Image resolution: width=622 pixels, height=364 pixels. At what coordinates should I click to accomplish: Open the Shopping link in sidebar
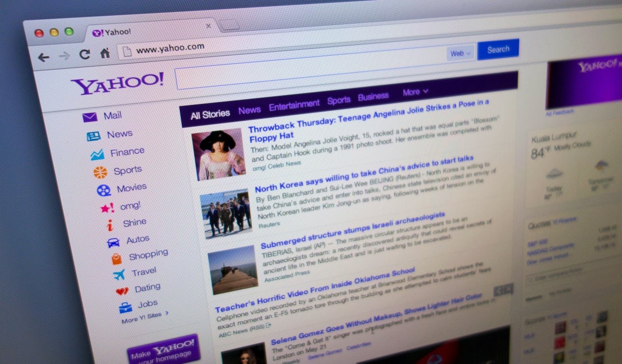click(x=148, y=254)
